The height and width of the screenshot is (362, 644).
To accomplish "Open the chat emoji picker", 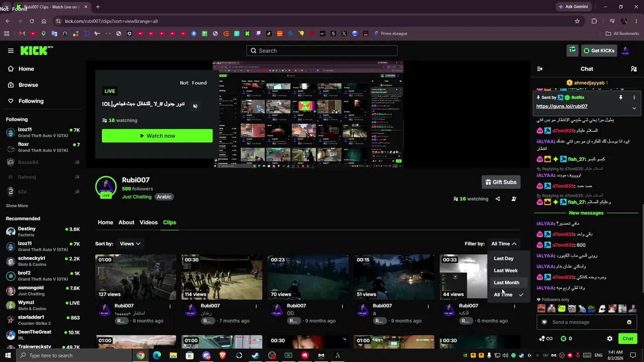I will [629, 322].
